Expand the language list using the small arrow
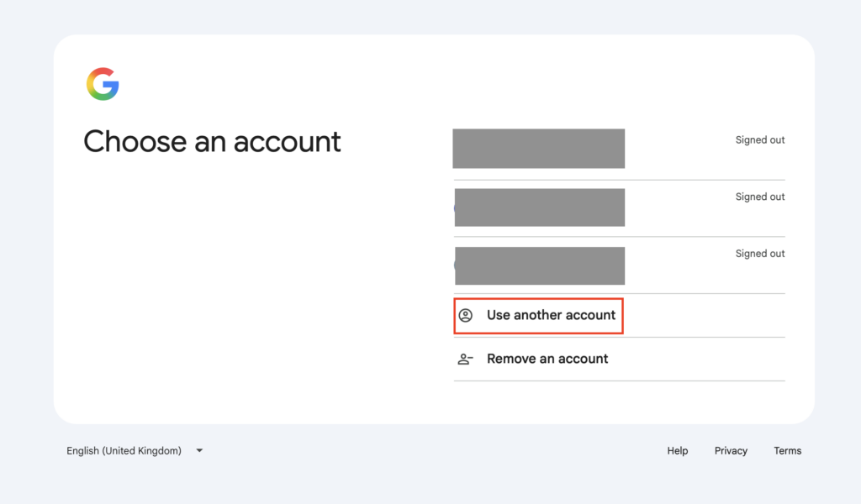This screenshot has width=861, height=504. pos(199,451)
